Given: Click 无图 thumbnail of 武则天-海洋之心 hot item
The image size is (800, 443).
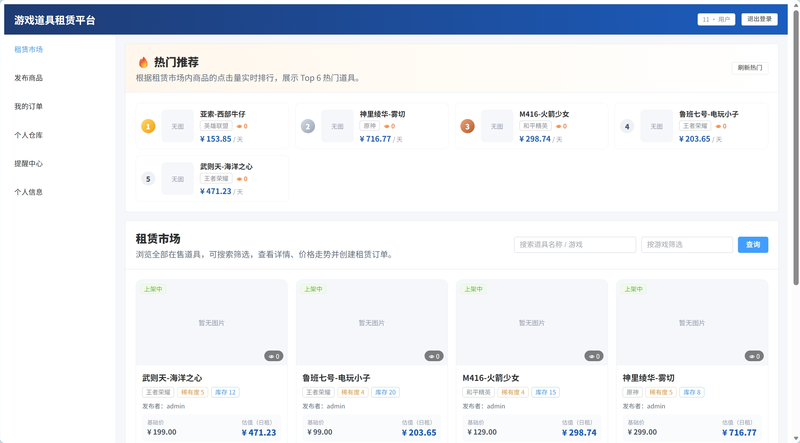Looking at the screenshot, I should pos(178,179).
